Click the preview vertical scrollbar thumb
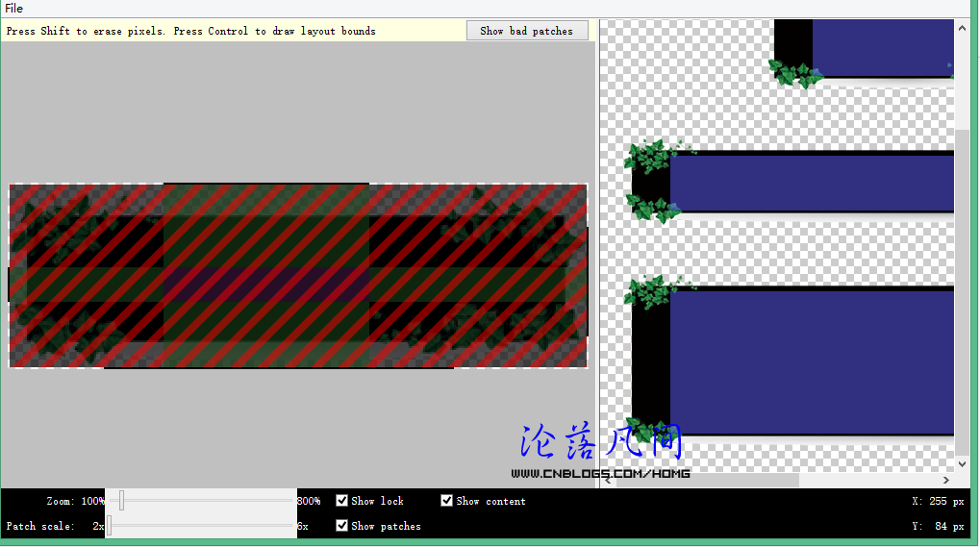Screen dimensions: 980x547 tap(962, 292)
